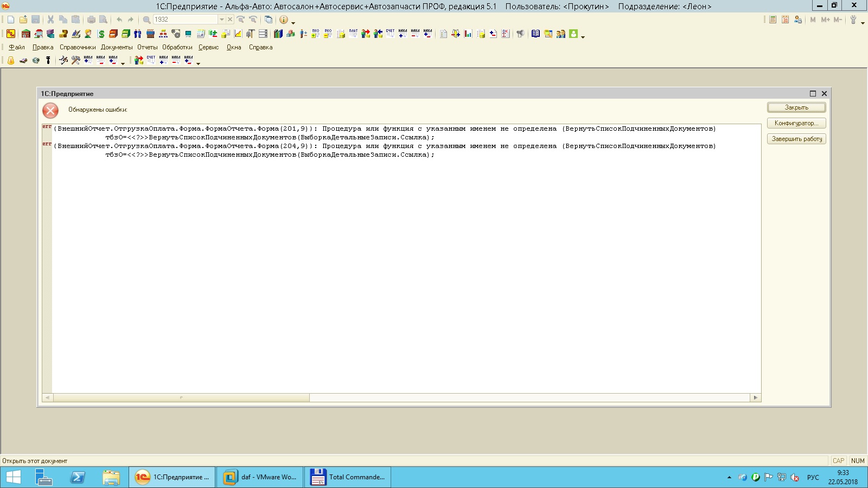Open the Документы menu
This screenshot has width=868, height=488.
coord(117,47)
